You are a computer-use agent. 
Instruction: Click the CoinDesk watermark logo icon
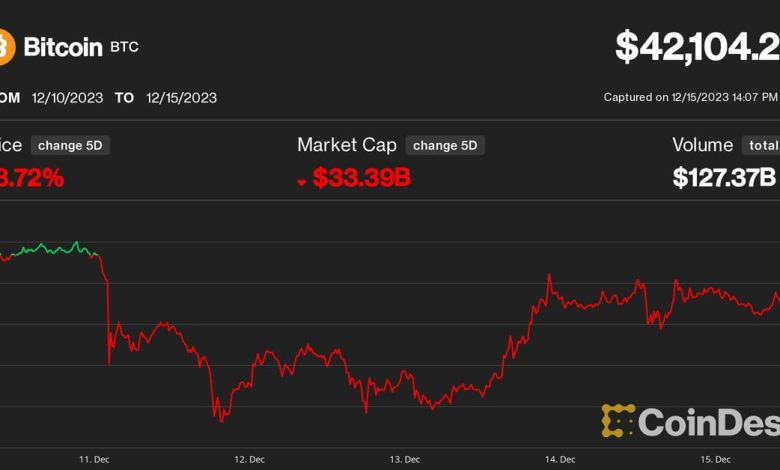pos(618,421)
